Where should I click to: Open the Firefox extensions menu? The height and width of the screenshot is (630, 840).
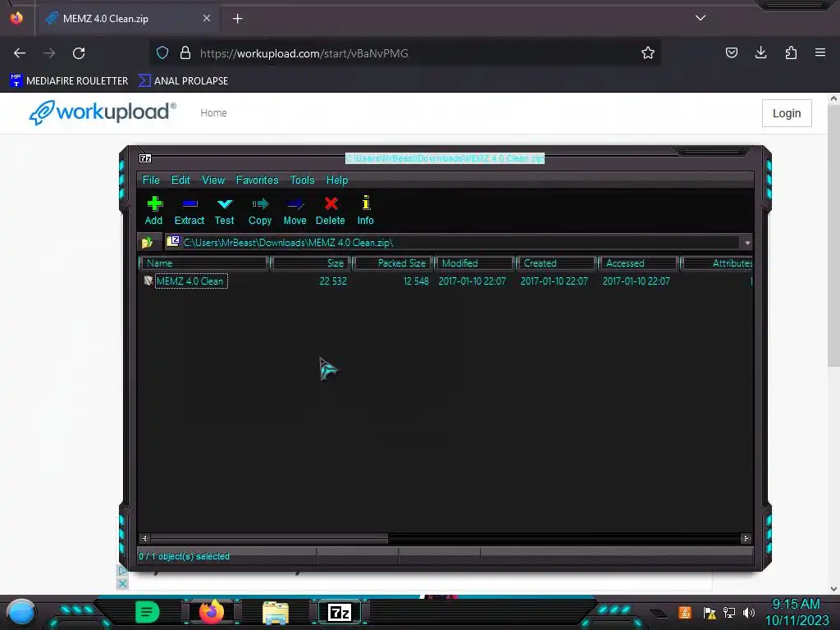(791, 52)
